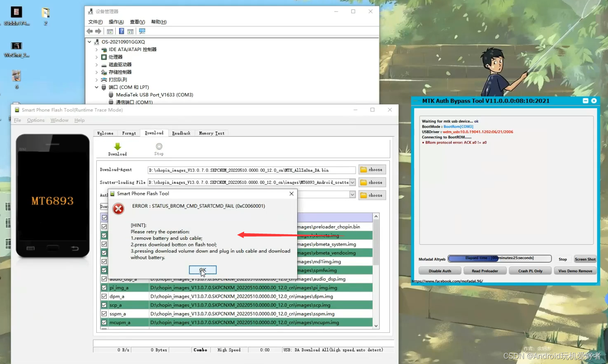Click the Read Preloader button
The image size is (608, 364).
[x=485, y=271]
